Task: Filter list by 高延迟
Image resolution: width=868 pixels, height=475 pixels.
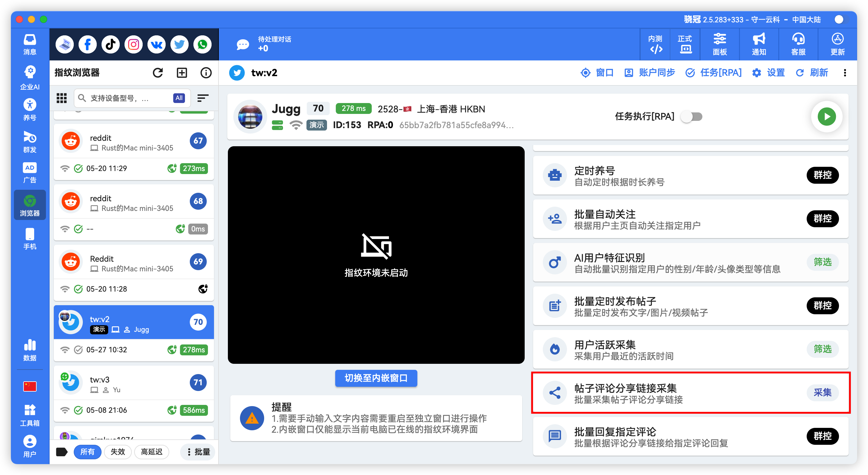Action: (152, 452)
